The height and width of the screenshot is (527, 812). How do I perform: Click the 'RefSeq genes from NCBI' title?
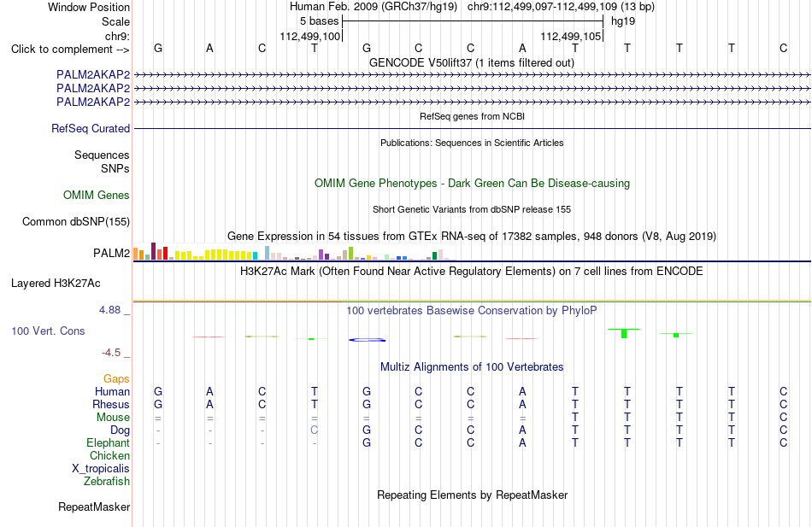472,116
